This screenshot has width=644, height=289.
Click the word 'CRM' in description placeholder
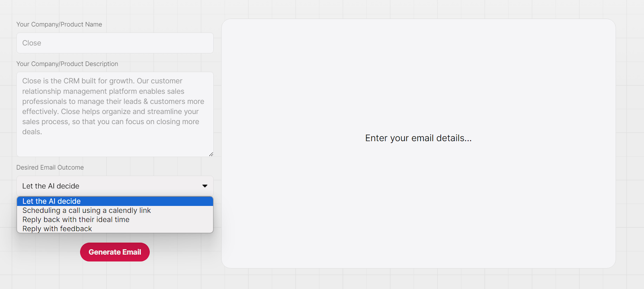[x=71, y=81]
